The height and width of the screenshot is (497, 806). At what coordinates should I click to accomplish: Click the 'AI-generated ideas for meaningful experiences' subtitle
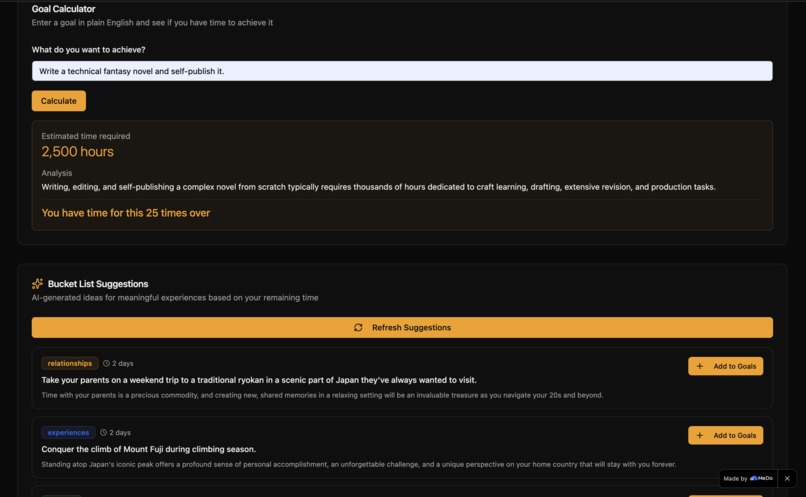coord(175,298)
